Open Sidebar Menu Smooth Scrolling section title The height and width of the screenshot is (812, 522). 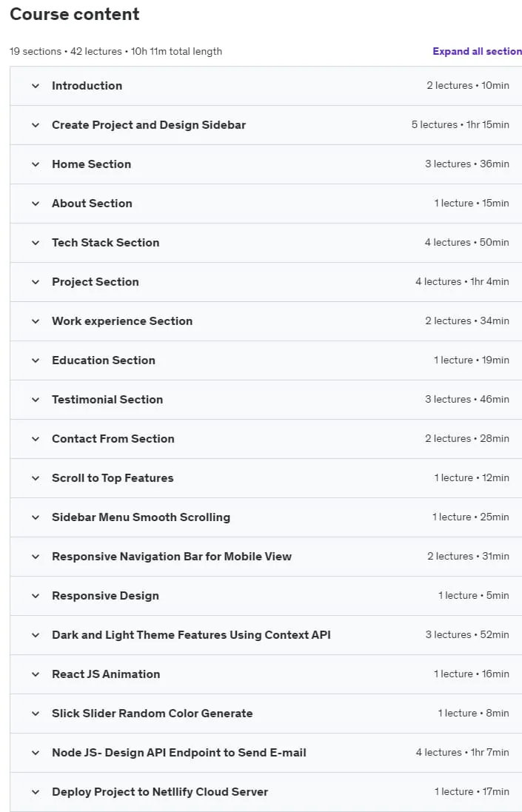pos(141,517)
